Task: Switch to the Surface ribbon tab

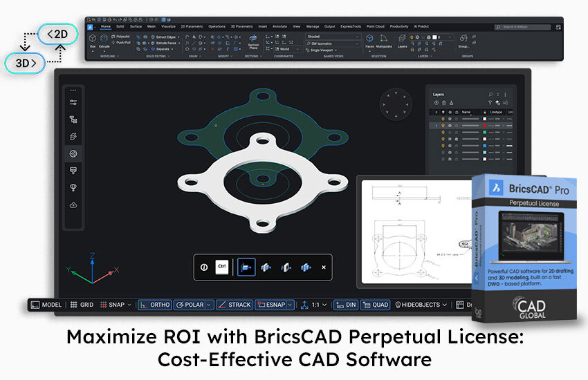Action: [x=136, y=26]
